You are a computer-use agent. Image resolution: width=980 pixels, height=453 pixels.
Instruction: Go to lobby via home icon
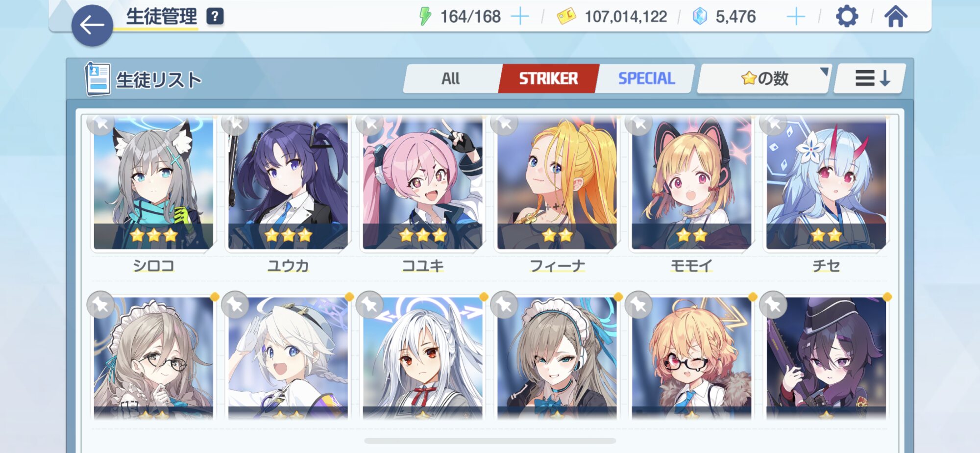pyautogui.click(x=896, y=17)
